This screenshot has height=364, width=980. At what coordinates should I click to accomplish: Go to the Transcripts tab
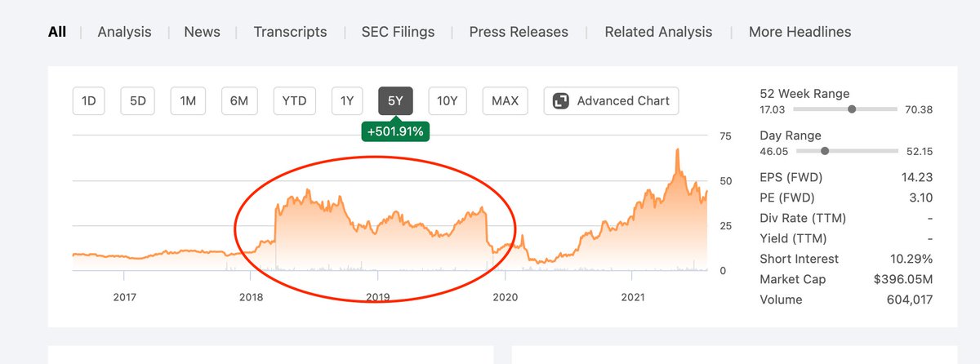pos(290,32)
